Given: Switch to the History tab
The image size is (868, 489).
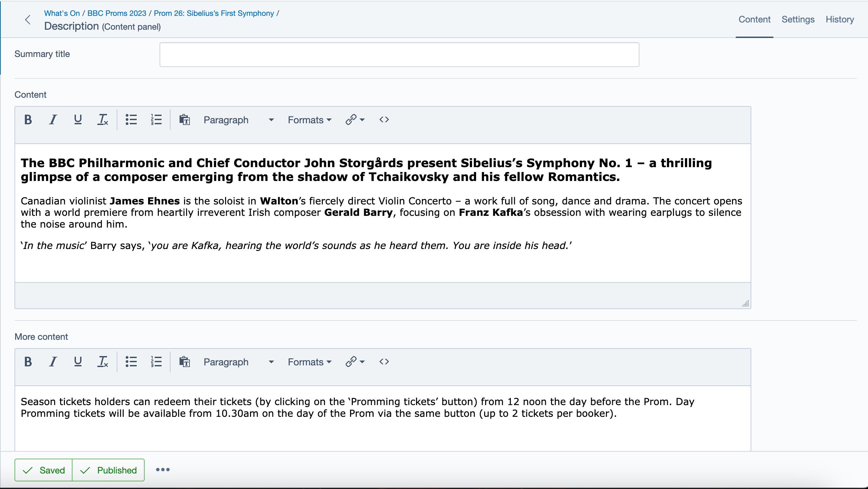Looking at the screenshot, I should (840, 19).
